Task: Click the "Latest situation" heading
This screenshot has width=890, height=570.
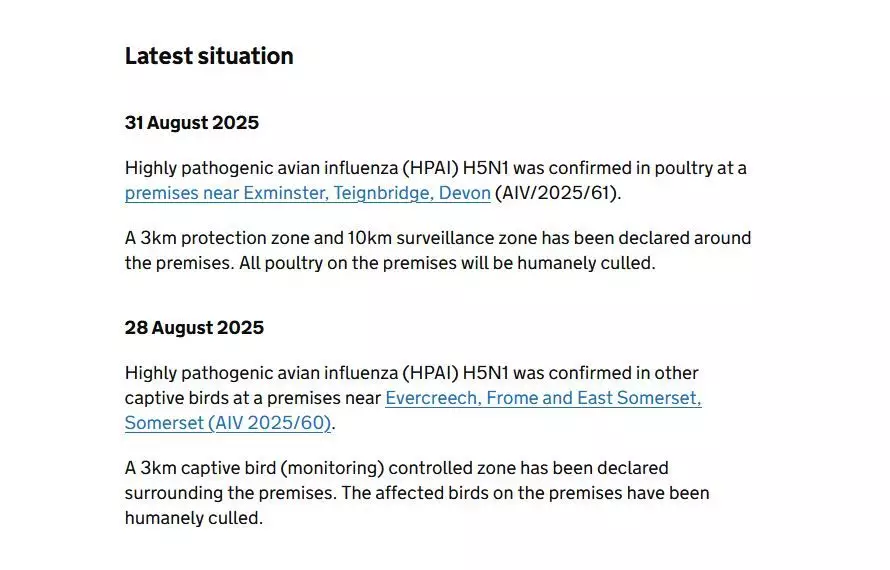Action: coord(209,56)
